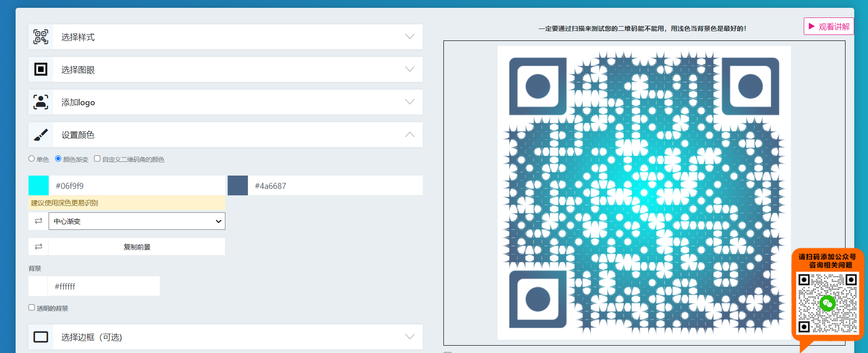The image size is (868, 353).
Task: Open the blue-gray #4a6687 color swatch
Action: 238,185
